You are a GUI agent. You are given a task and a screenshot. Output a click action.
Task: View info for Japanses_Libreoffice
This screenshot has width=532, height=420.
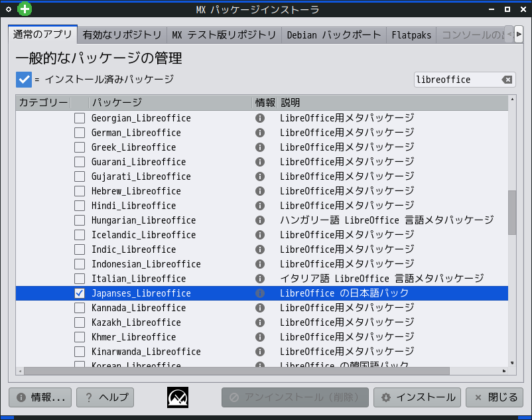click(x=260, y=293)
